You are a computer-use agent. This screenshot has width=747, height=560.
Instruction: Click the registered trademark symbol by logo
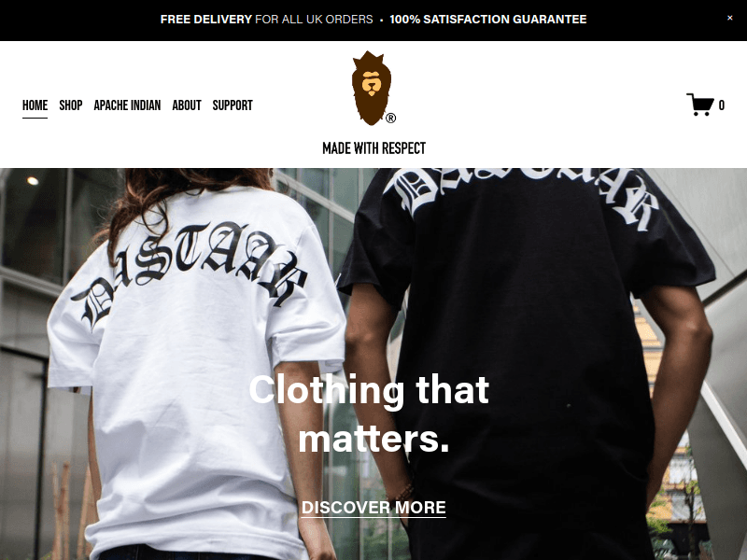390,119
